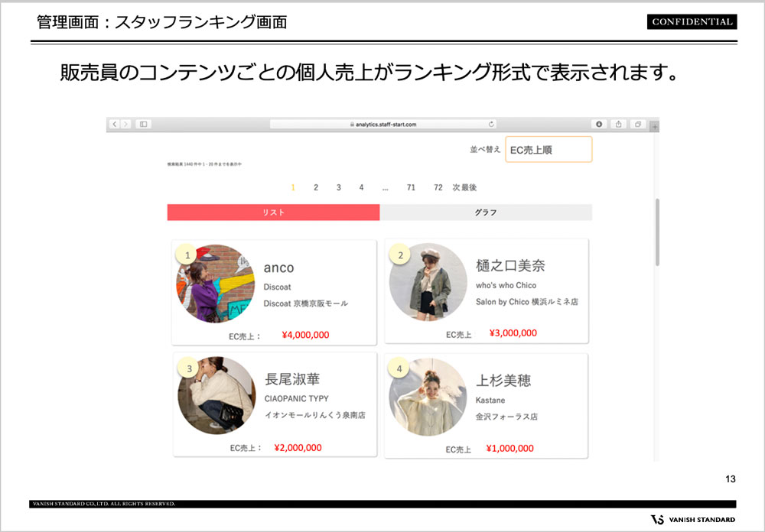
Task: Select the staff name 樋之口美奈
Action: 510,266
